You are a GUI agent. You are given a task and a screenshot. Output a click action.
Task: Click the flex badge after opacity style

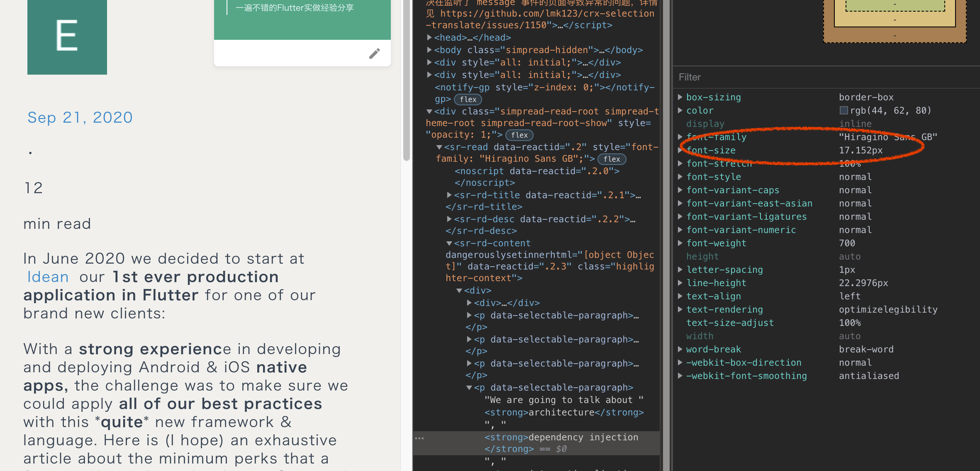click(519, 135)
